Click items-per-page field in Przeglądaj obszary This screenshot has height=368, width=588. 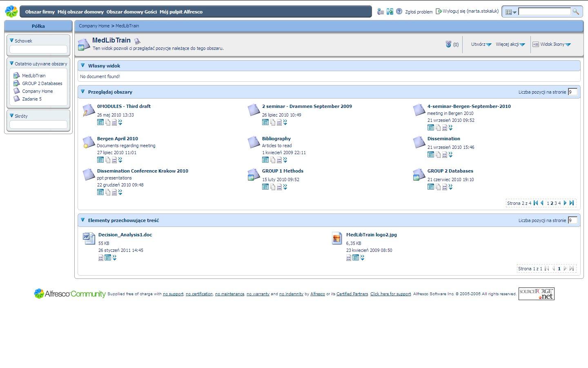[572, 92]
